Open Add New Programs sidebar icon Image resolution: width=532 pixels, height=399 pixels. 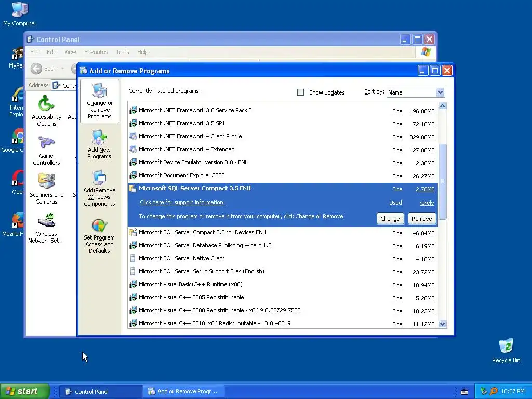(x=99, y=144)
